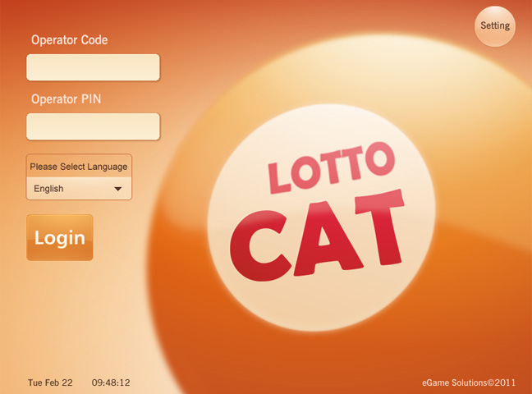Click the orange Login button
The width and height of the screenshot is (532, 394).
[x=60, y=237]
